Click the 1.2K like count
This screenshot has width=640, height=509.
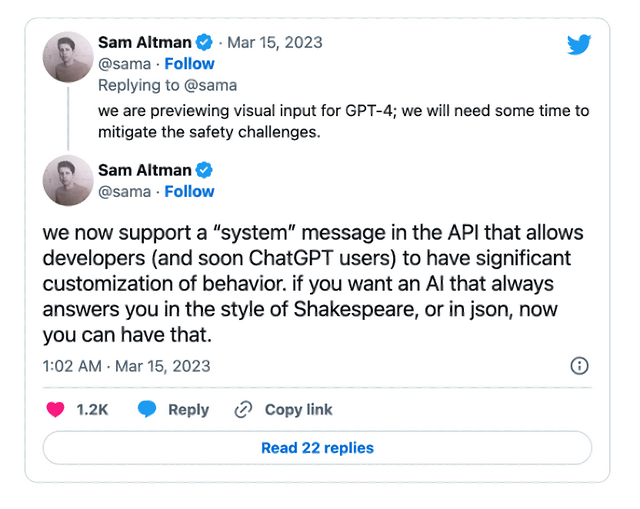92,409
